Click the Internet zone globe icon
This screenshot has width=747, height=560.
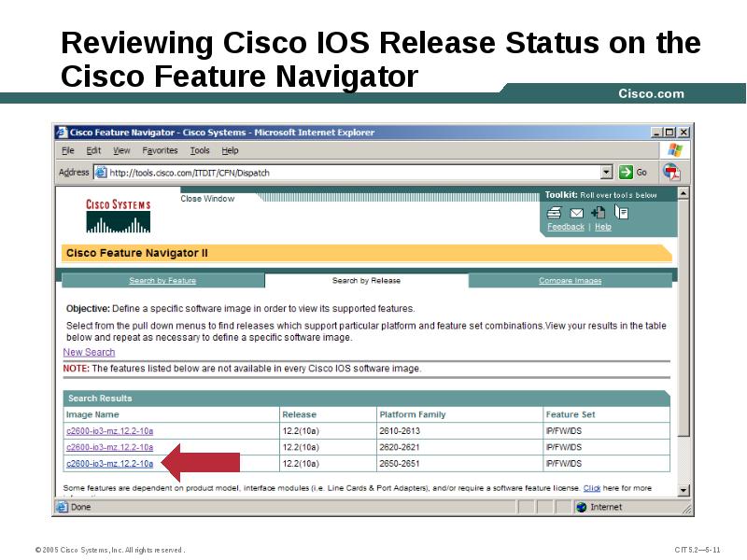581,507
